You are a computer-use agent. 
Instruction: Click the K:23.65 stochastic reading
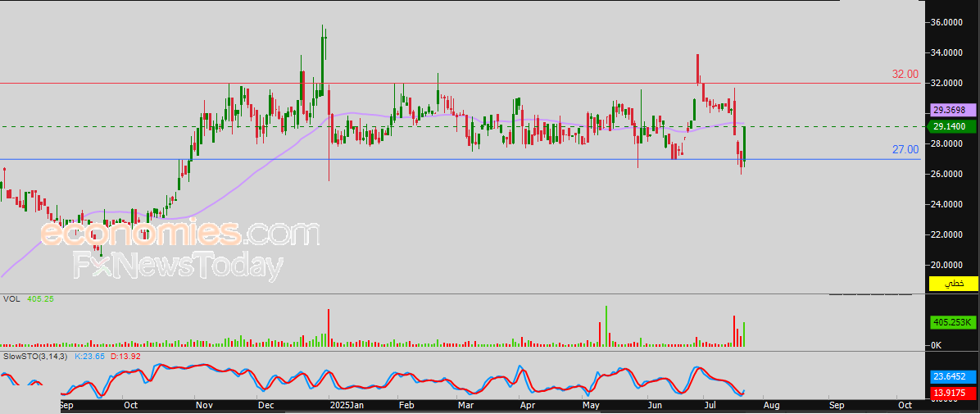[x=89, y=356]
